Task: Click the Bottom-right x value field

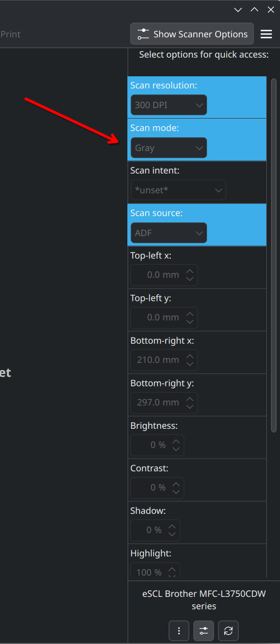Action: point(164,360)
